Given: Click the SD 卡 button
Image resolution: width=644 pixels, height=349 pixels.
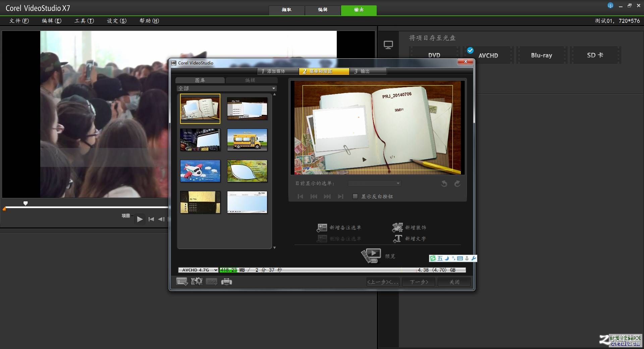Looking at the screenshot, I should pyautogui.click(x=595, y=55).
